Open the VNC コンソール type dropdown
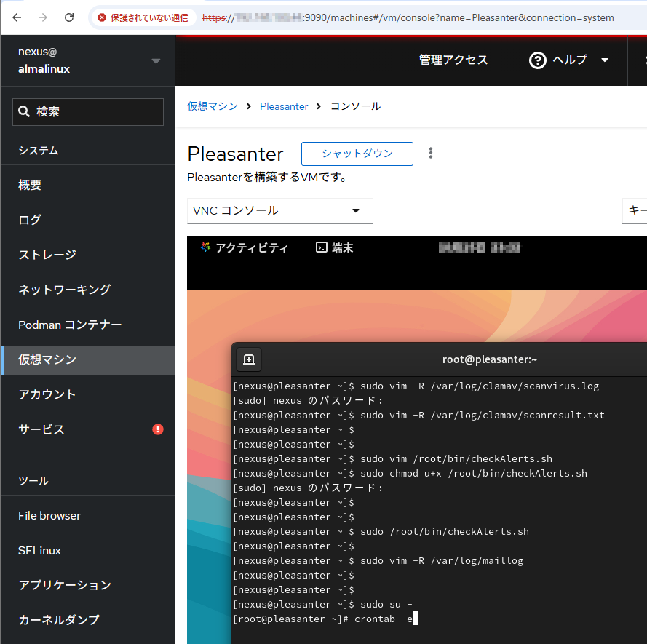The image size is (647, 644). 280,211
